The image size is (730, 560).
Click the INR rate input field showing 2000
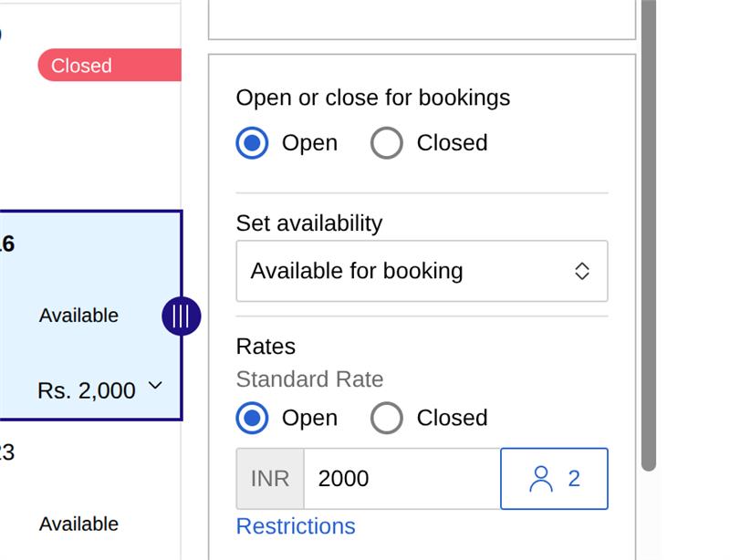401,479
